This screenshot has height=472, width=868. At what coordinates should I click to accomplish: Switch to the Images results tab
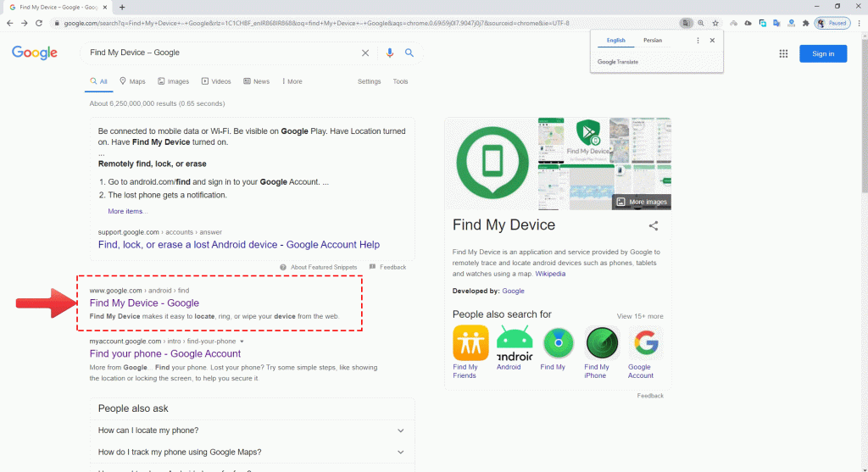(173, 81)
